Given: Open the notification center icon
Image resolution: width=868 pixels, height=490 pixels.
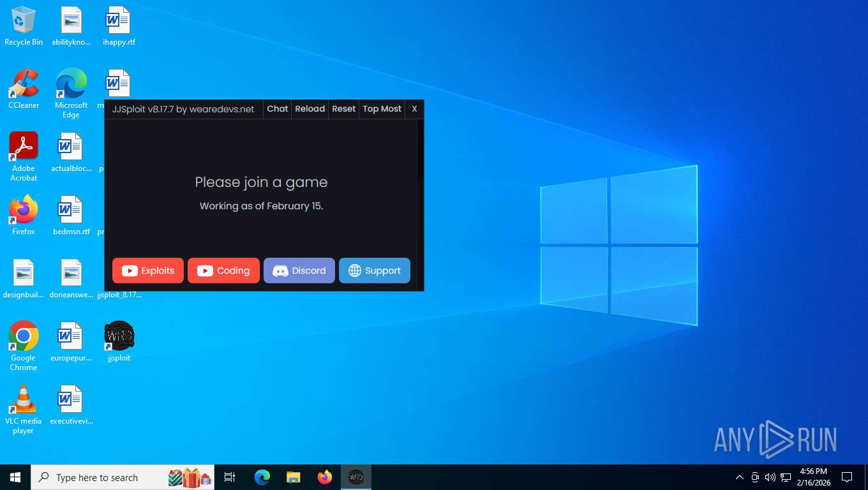Looking at the screenshot, I should pyautogui.click(x=847, y=477).
